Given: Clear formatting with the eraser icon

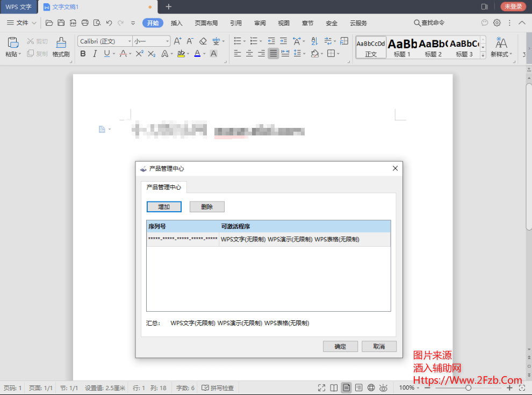Looking at the screenshot, I should (x=203, y=41).
